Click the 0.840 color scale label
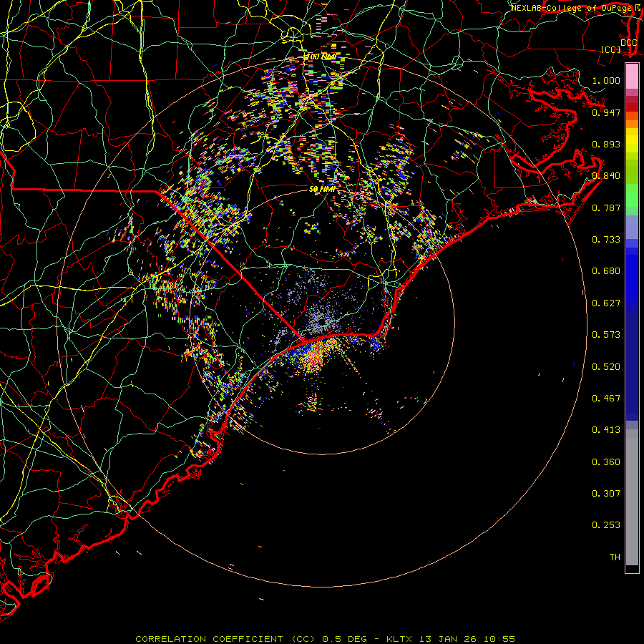The image size is (644, 644). (606, 176)
